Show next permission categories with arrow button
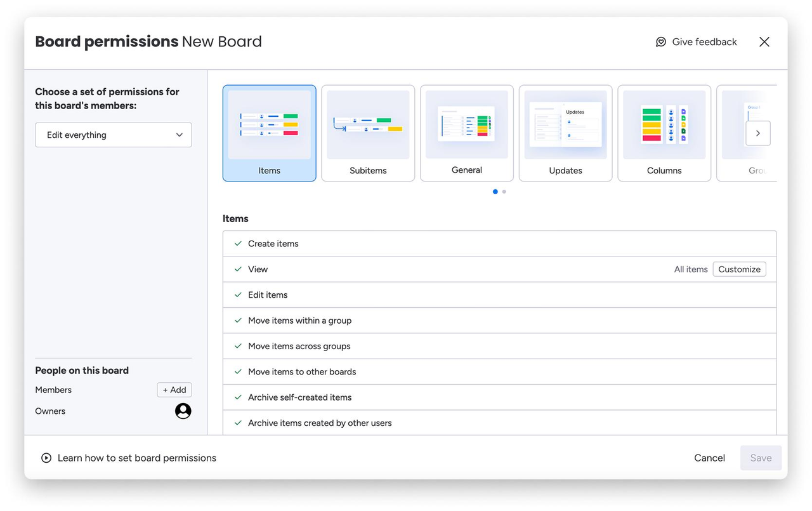This screenshot has height=511, width=812. 758,133
